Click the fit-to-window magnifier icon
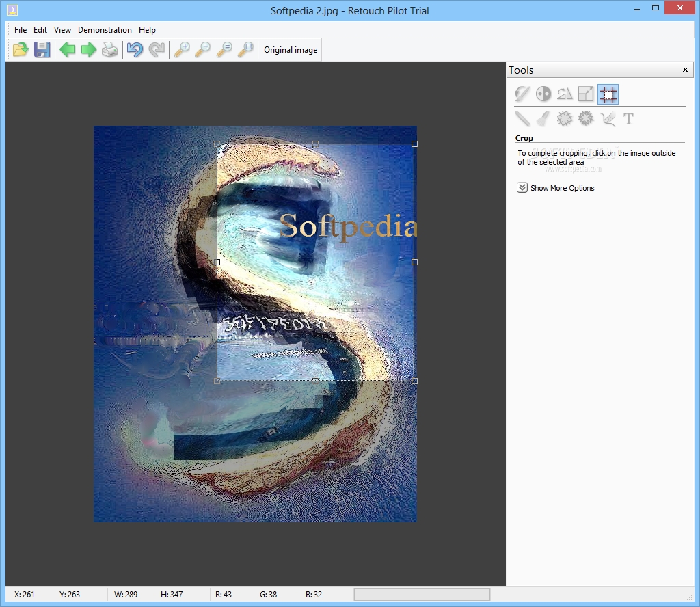The image size is (700, 607). [245, 49]
